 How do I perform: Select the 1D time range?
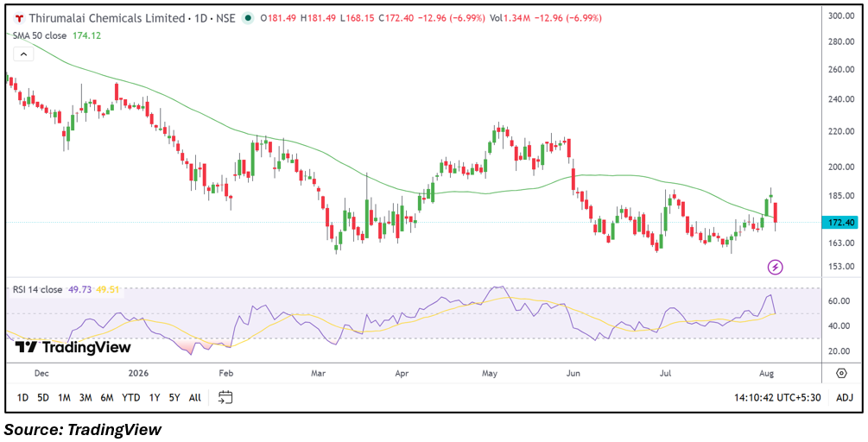click(x=22, y=397)
